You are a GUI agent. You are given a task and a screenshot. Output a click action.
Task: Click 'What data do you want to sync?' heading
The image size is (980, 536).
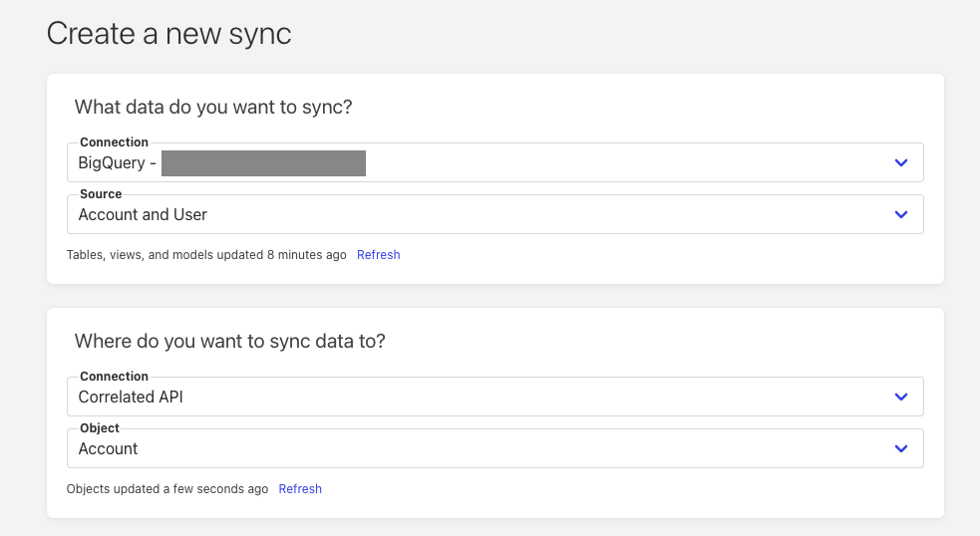213,107
